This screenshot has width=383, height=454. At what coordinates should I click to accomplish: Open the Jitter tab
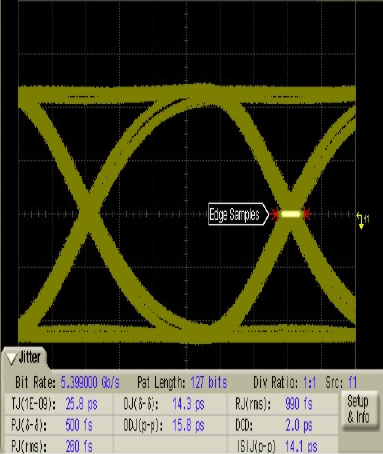coord(25,358)
